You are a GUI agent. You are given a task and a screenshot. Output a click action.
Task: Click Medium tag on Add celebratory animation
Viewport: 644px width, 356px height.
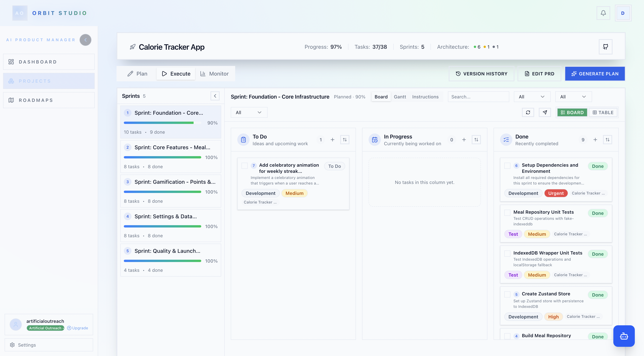pos(294,193)
